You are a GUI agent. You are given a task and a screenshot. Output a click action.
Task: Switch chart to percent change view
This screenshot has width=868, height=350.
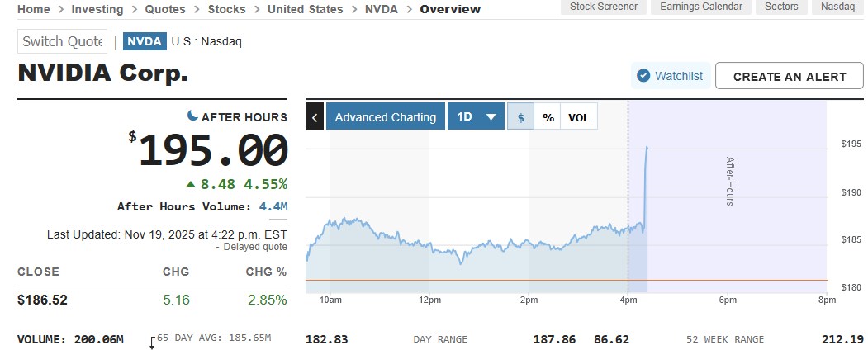click(x=548, y=117)
